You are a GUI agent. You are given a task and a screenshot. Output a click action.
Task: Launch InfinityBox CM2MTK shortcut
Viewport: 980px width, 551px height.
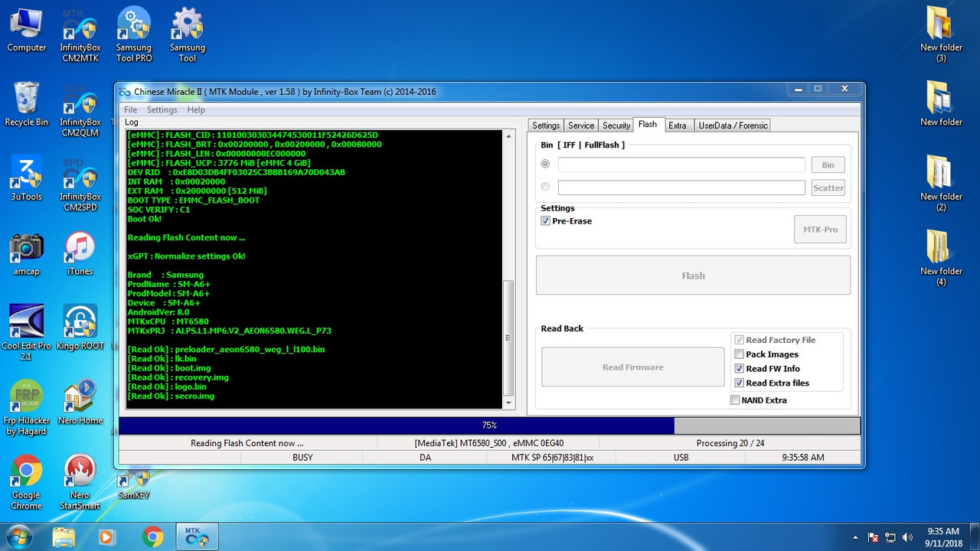tap(80, 36)
